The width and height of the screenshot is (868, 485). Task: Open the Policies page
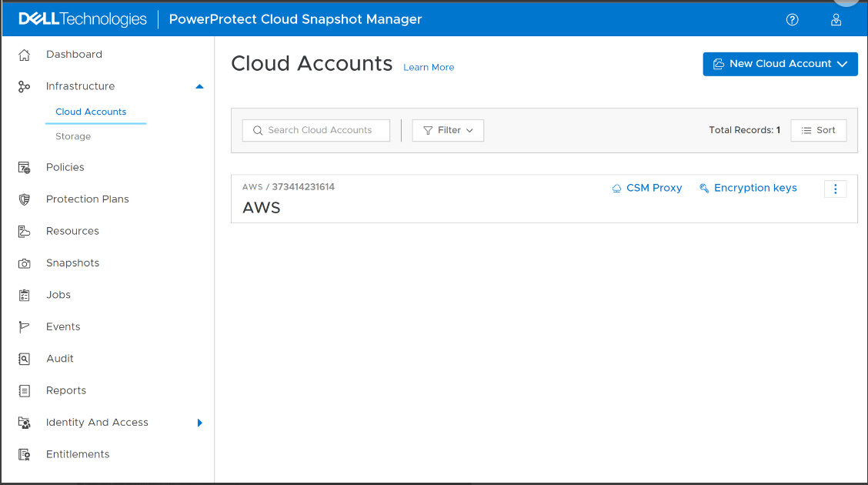click(x=65, y=167)
